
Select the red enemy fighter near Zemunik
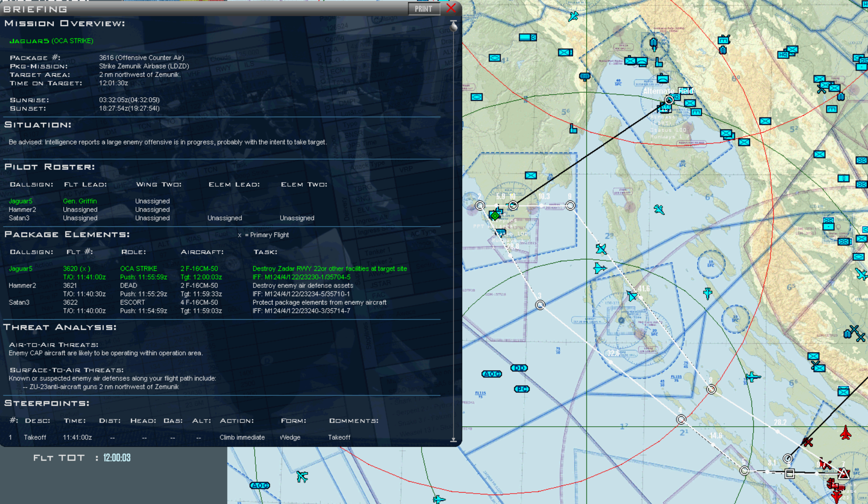pos(845,433)
